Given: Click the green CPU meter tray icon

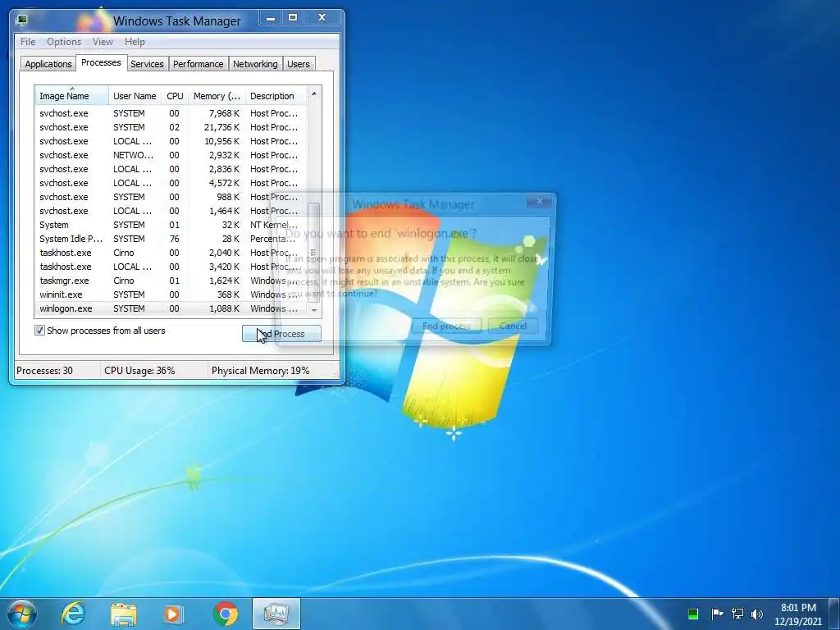Looking at the screenshot, I should [693, 614].
